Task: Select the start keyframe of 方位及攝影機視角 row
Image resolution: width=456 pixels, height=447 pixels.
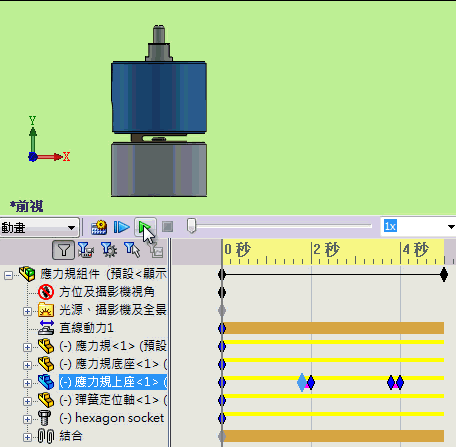Action: [222, 293]
